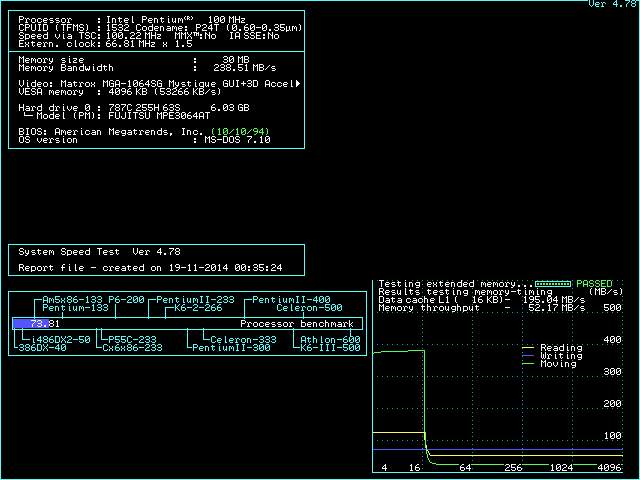Click the green PASSED status text

coord(594,284)
